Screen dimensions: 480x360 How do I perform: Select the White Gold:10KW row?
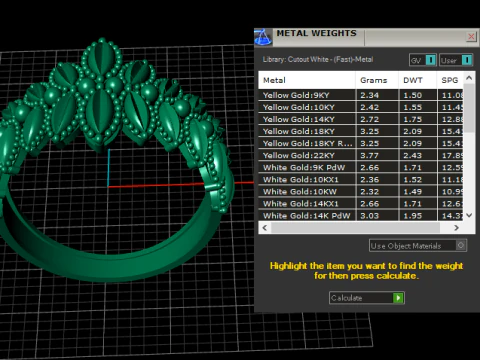(361, 191)
